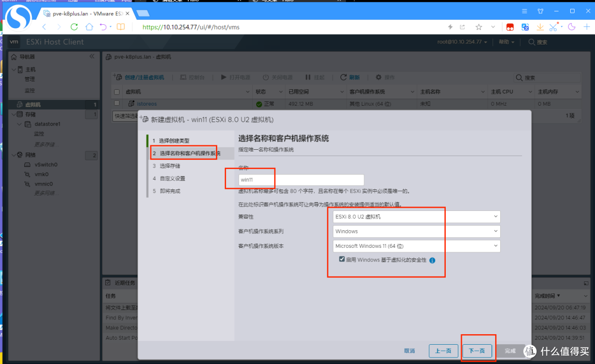Click the ESXi header search icon
The image size is (595, 364).
(x=532, y=42)
